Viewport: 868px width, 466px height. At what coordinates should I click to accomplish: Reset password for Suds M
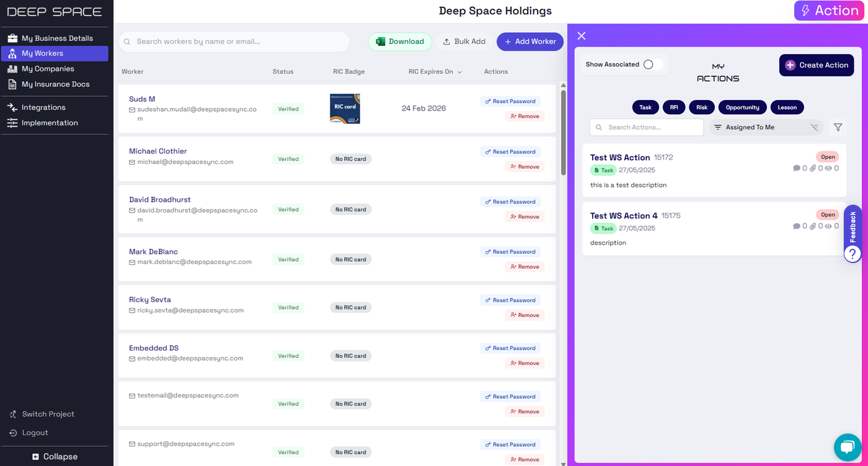point(510,101)
